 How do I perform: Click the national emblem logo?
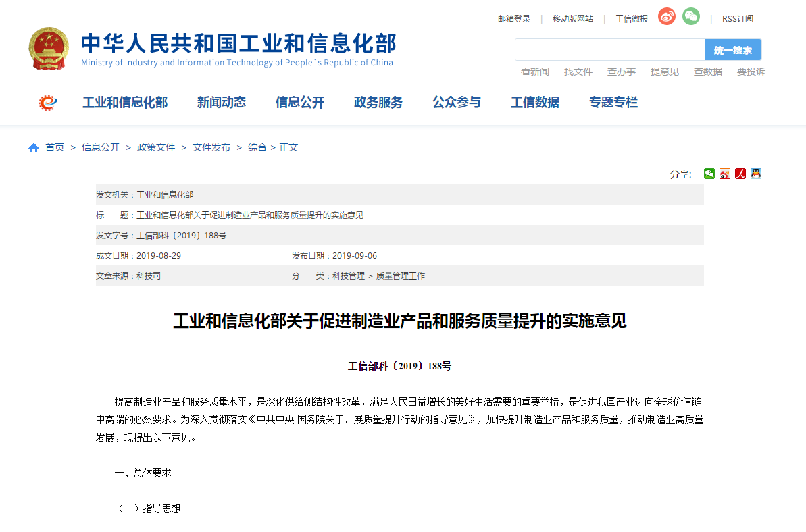pos(49,48)
